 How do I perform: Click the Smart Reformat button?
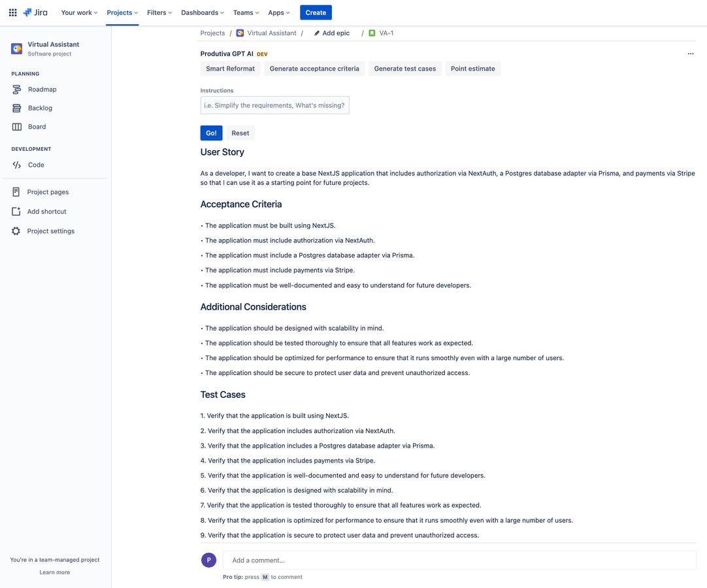click(x=230, y=69)
